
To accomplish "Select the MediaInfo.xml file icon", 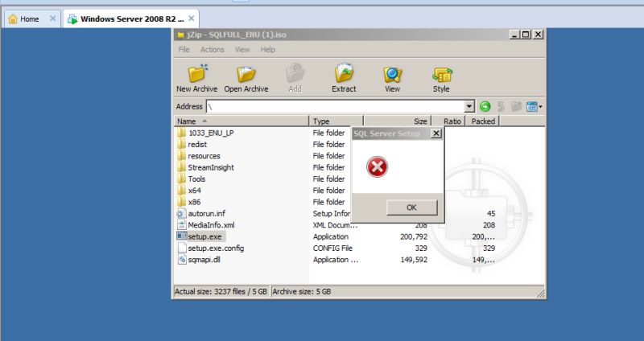I will 182,225.
